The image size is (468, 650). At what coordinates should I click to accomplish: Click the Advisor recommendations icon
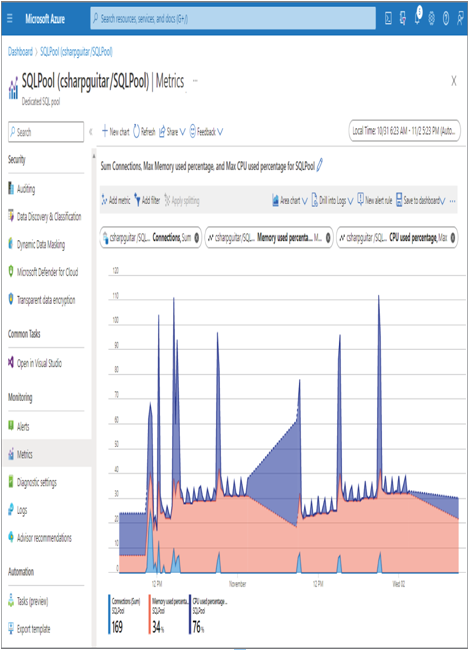tap(11, 537)
